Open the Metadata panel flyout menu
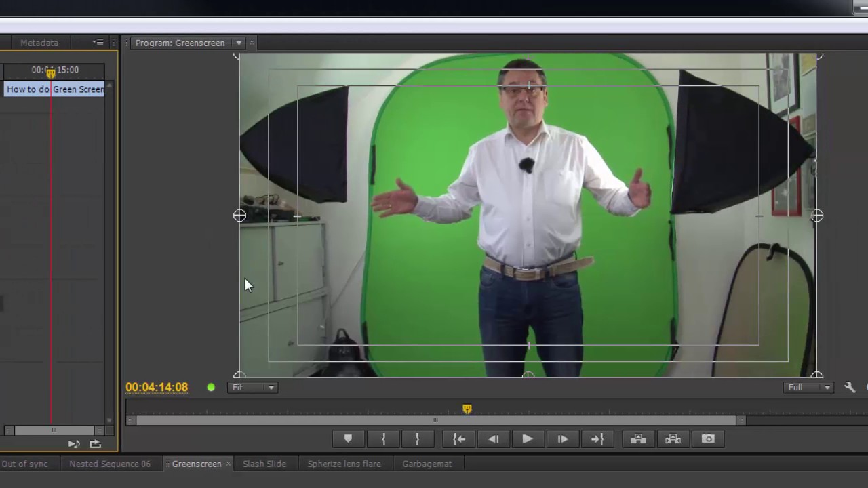 click(x=98, y=42)
